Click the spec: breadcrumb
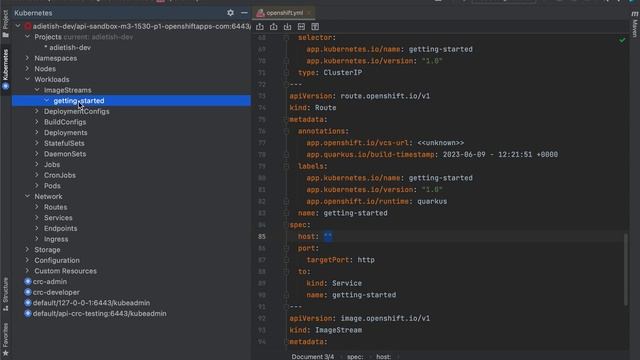 355,356
